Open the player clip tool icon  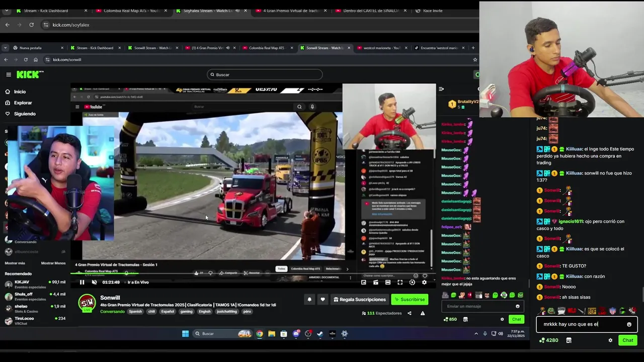point(376,282)
